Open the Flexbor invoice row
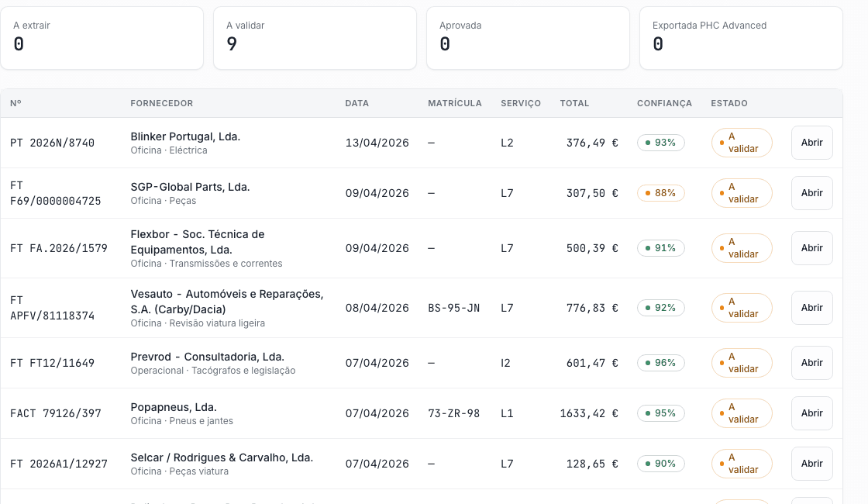The height and width of the screenshot is (504, 868). [811, 248]
